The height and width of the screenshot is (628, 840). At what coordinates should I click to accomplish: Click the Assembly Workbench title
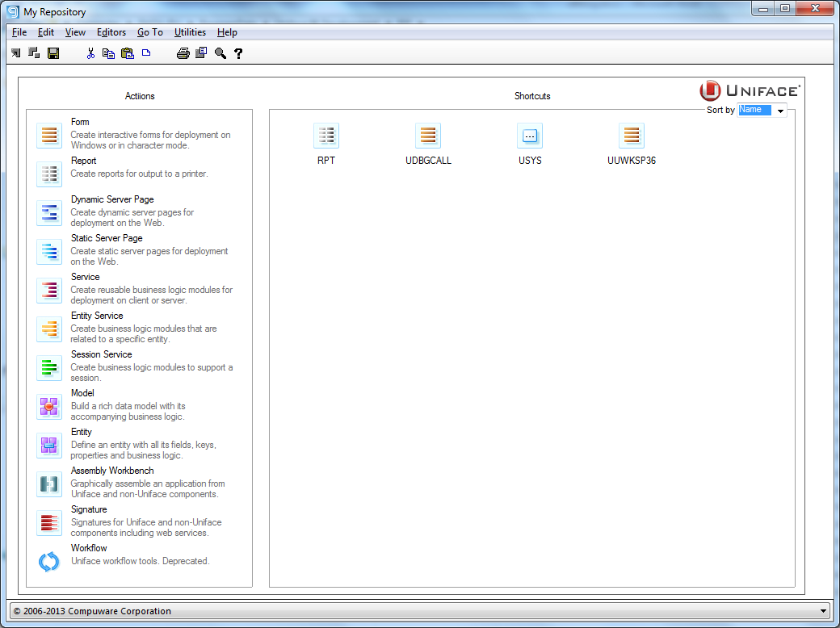tap(112, 471)
